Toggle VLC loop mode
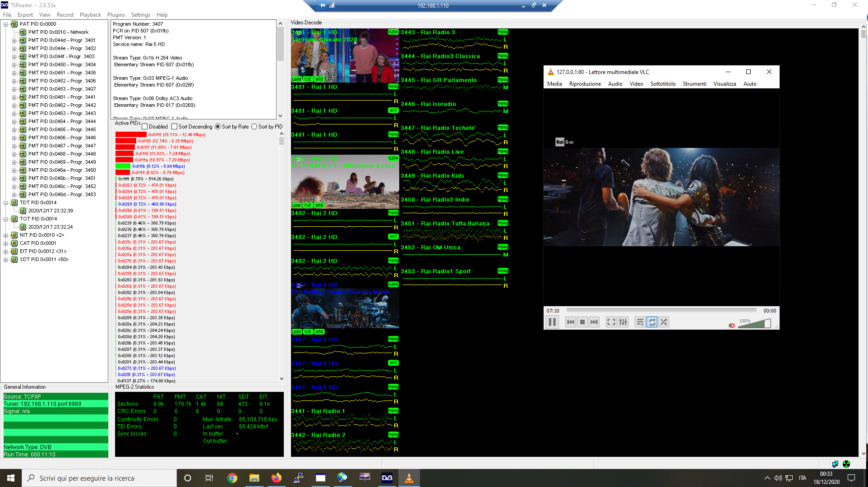868x487 pixels. point(652,322)
